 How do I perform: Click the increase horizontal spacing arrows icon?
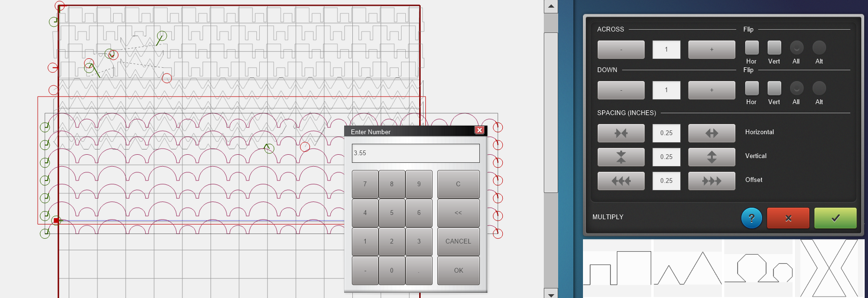(x=711, y=133)
